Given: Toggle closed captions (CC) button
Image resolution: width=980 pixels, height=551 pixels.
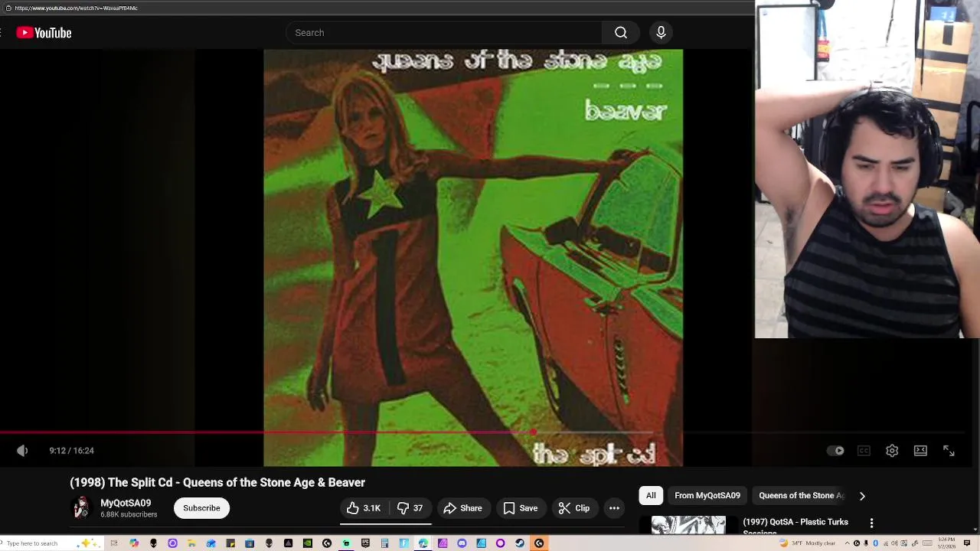Looking at the screenshot, I should pyautogui.click(x=864, y=451).
